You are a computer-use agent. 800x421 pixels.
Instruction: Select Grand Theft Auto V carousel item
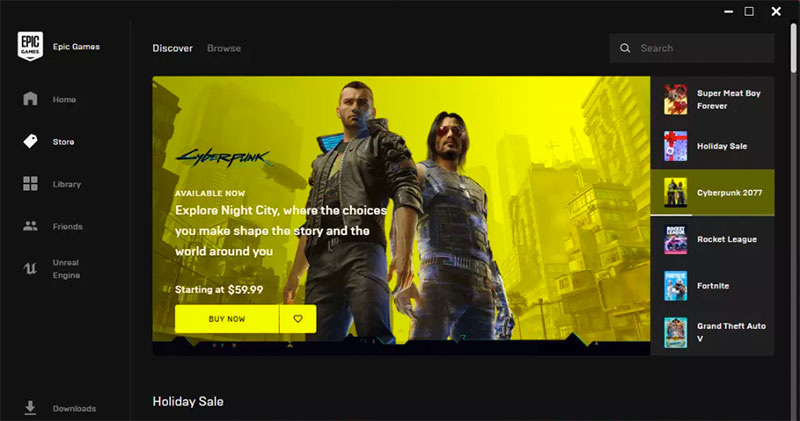coord(713,332)
